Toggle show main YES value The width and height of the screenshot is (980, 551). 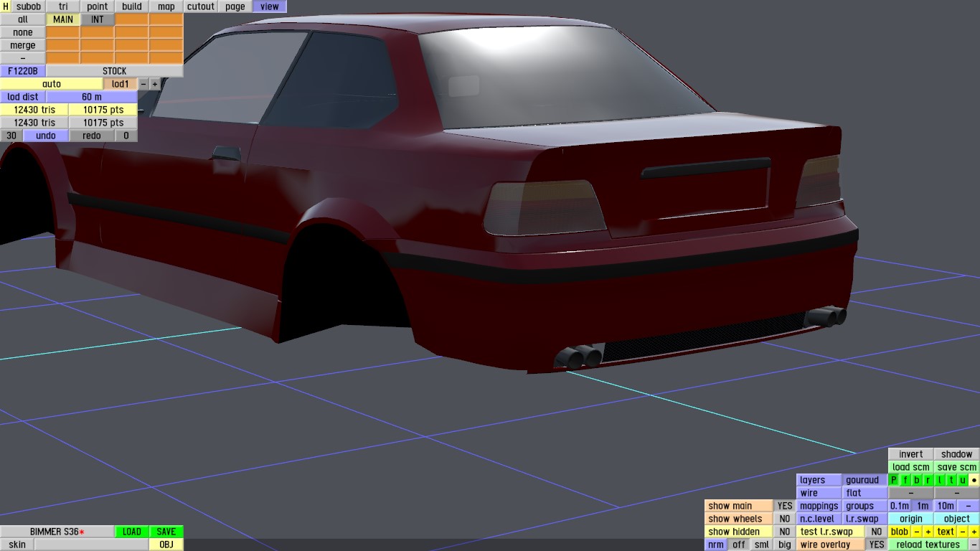785,506
